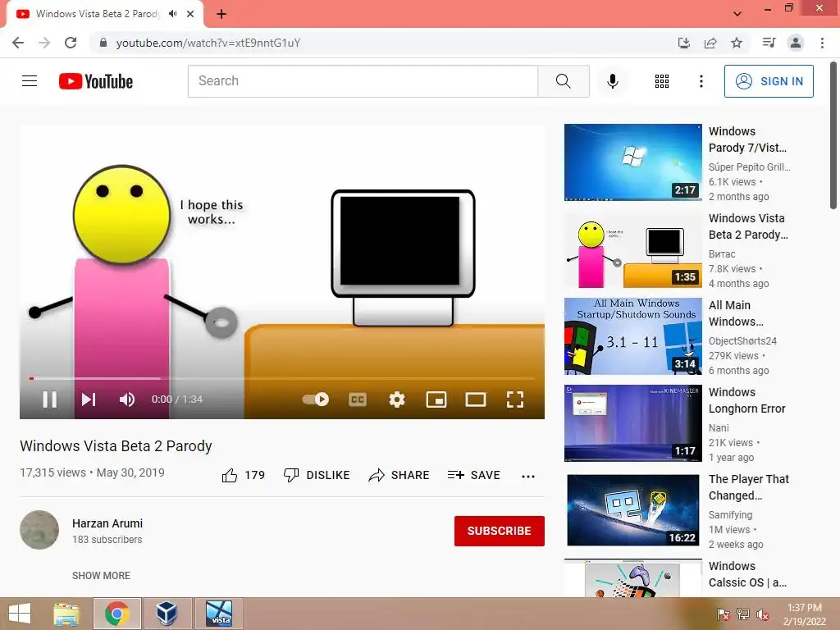Reload the current page
The image size is (840, 630).
tap(71, 43)
